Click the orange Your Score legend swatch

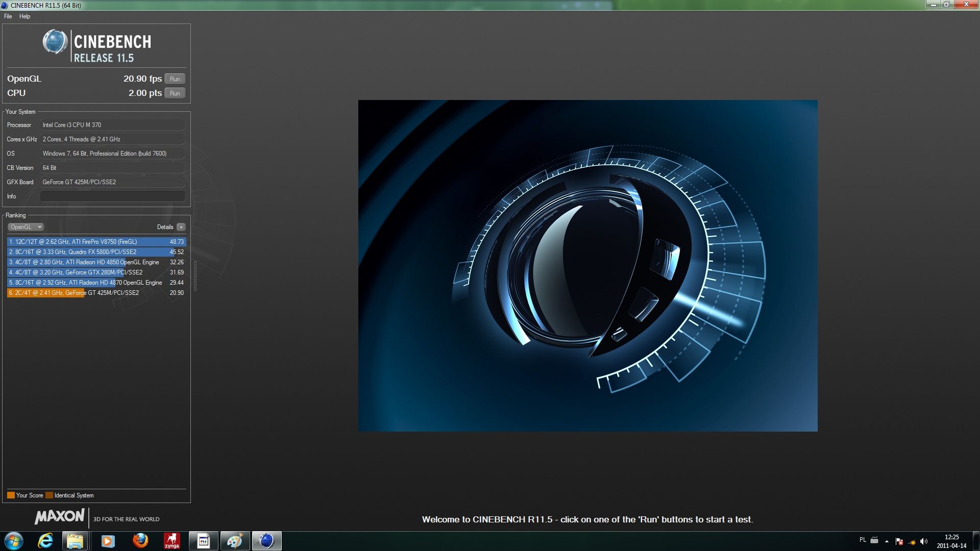[x=11, y=495]
